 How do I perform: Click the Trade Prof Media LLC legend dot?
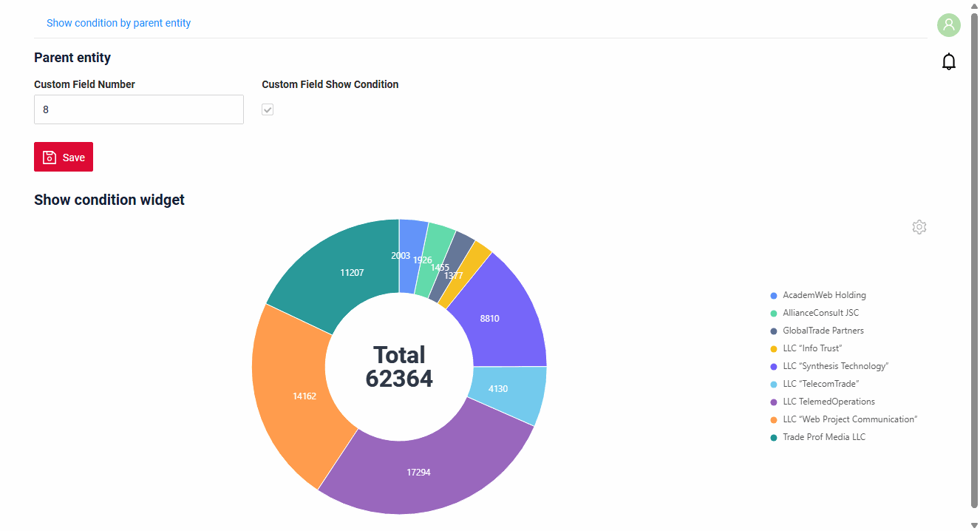point(774,438)
